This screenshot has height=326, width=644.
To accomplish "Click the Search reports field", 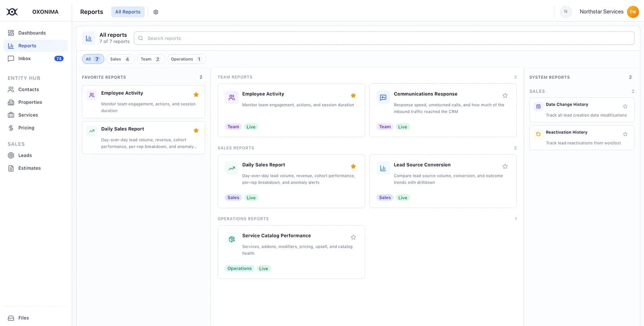I will click(x=384, y=38).
